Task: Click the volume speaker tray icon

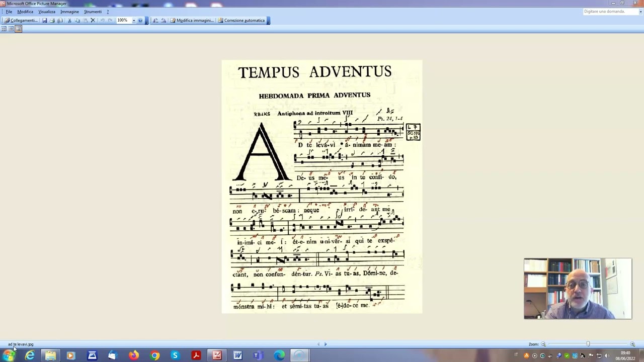Action: [607, 356]
